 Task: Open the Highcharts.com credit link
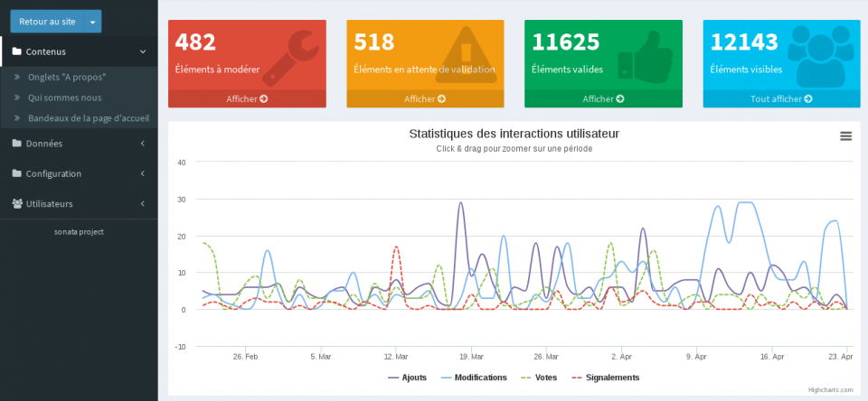click(830, 390)
